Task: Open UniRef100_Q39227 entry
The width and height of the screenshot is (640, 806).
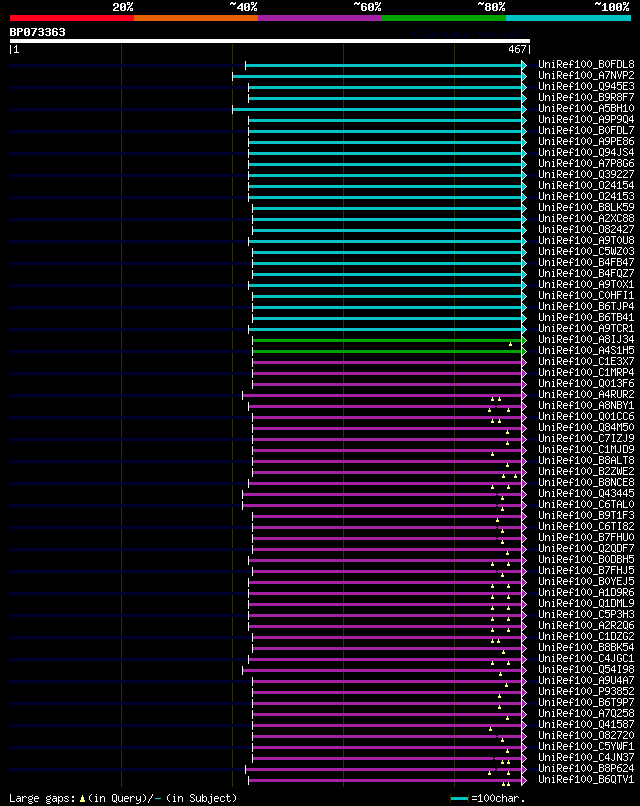Action: tap(586, 174)
